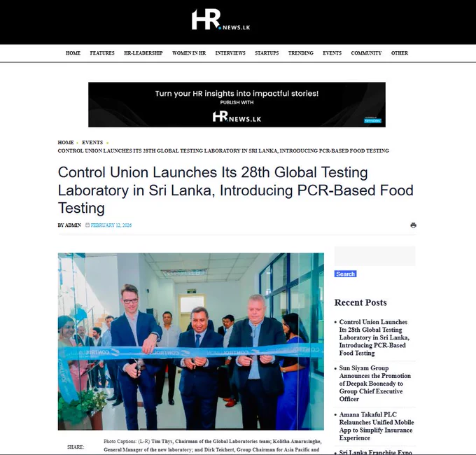
Task: Click the HR News.lk header logo
Action: [x=220, y=20]
